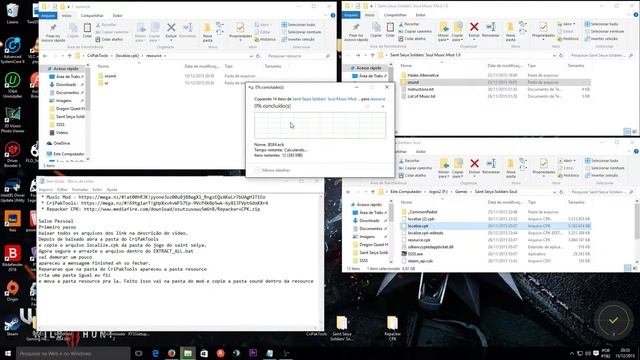This screenshot has width=640, height=360.
Task: Go back in Soldiers Soul window
Action: click(349, 192)
